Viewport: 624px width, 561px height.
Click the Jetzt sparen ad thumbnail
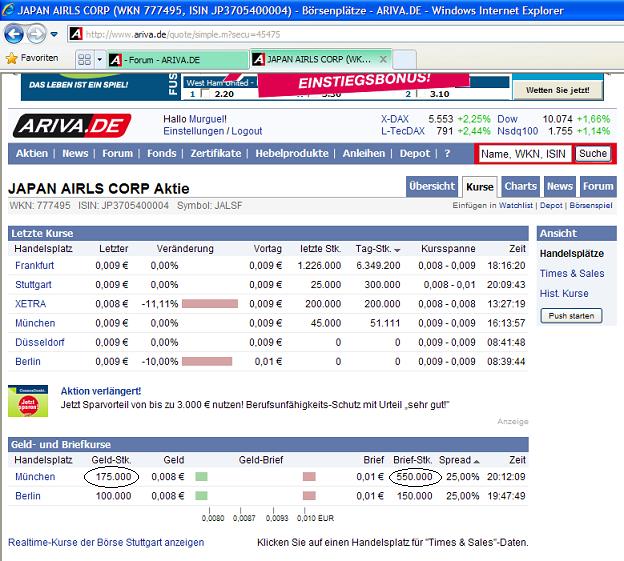coord(28,401)
